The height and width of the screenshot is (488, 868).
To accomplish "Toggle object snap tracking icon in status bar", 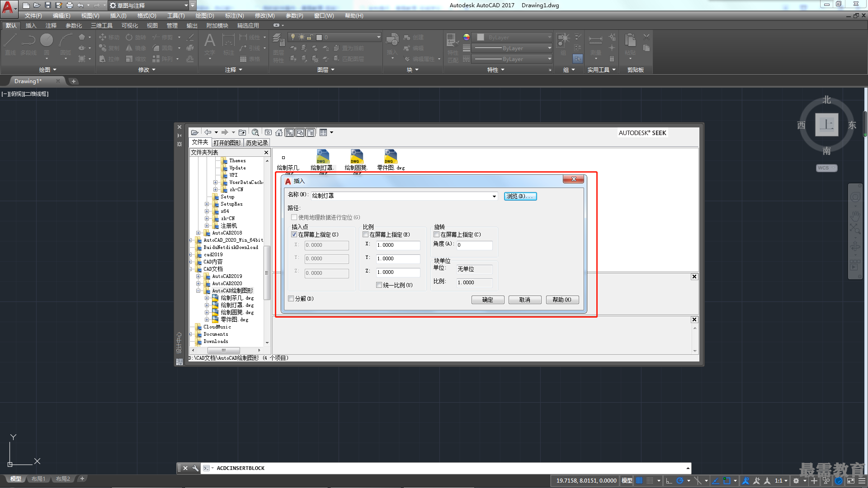I will (716, 480).
